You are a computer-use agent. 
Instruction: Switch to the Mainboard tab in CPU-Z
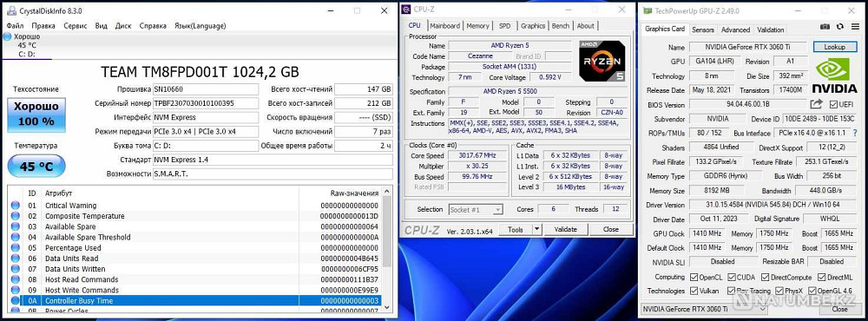click(444, 26)
